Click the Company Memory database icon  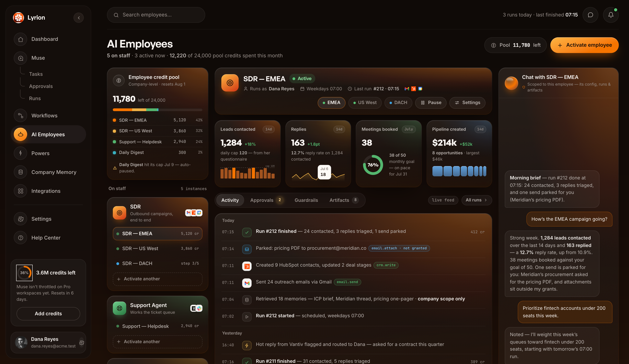(x=20, y=172)
